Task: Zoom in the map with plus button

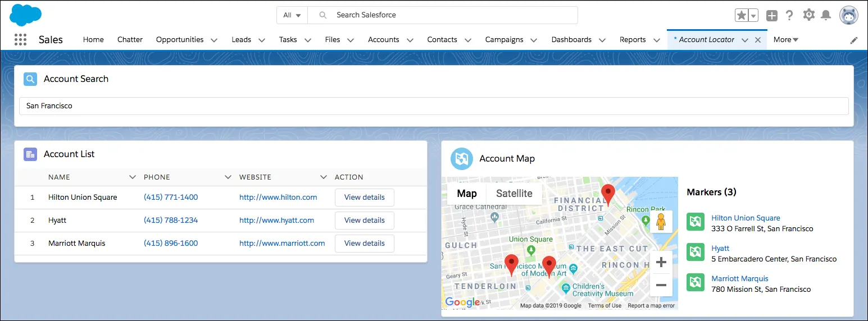Action: [x=661, y=262]
